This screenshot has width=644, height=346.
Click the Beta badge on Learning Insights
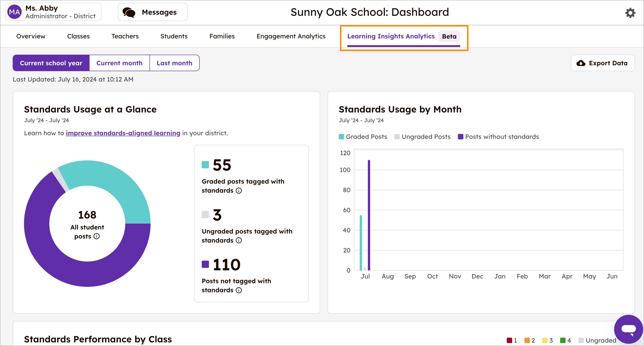coord(449,36)
